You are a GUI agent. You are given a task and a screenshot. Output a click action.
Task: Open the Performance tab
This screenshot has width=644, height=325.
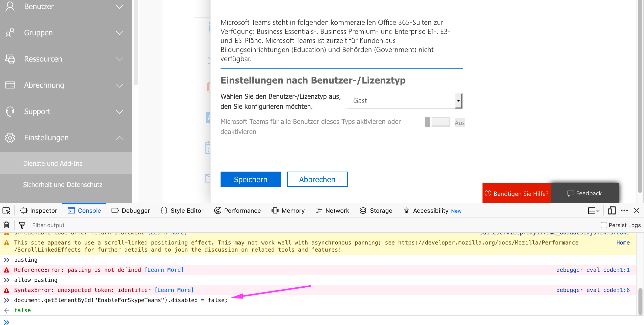[237, 211]
